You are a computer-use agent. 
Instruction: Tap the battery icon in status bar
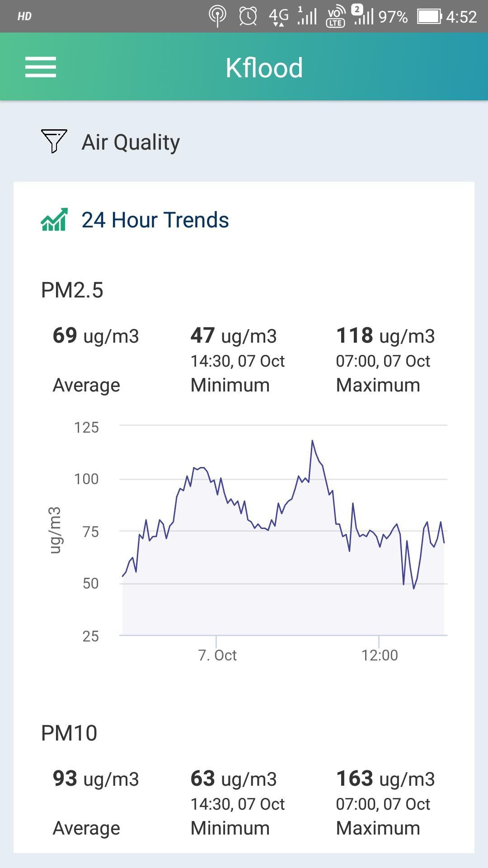pyautogui.click(x=429, y=17)
